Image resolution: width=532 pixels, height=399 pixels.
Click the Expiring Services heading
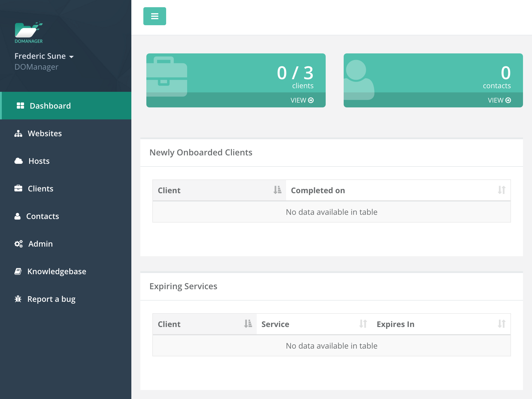click(x=183, y=286)
